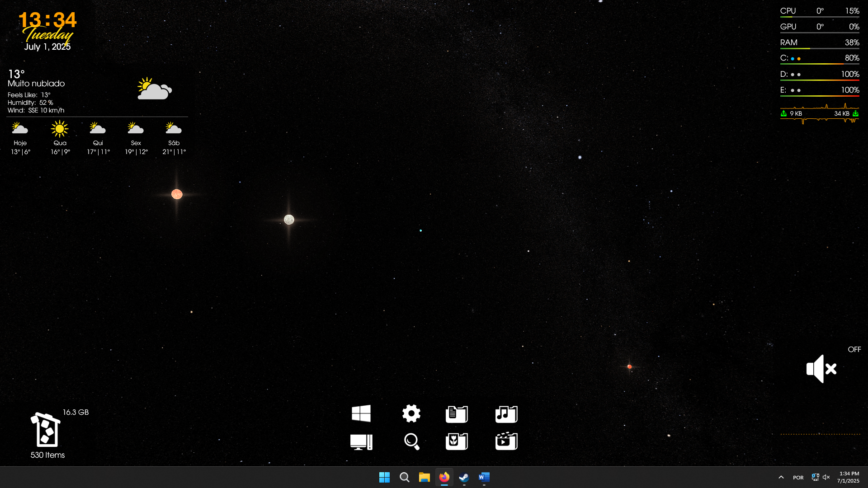Toggle the muted speaker widget
Viewport: 868px width, 488px height.
[x=821, y=369]
